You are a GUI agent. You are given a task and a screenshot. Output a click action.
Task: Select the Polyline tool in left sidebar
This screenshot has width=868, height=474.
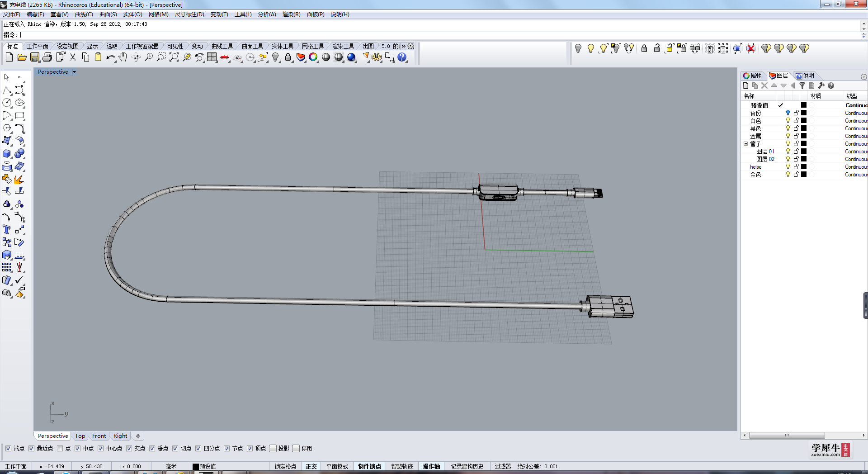pyautogui.click(x=7, y=90)
